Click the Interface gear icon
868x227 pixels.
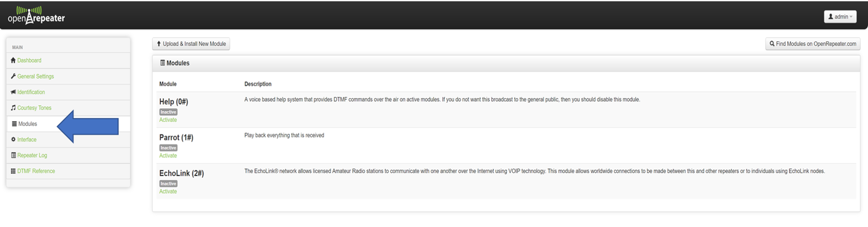tap(13, 139)
